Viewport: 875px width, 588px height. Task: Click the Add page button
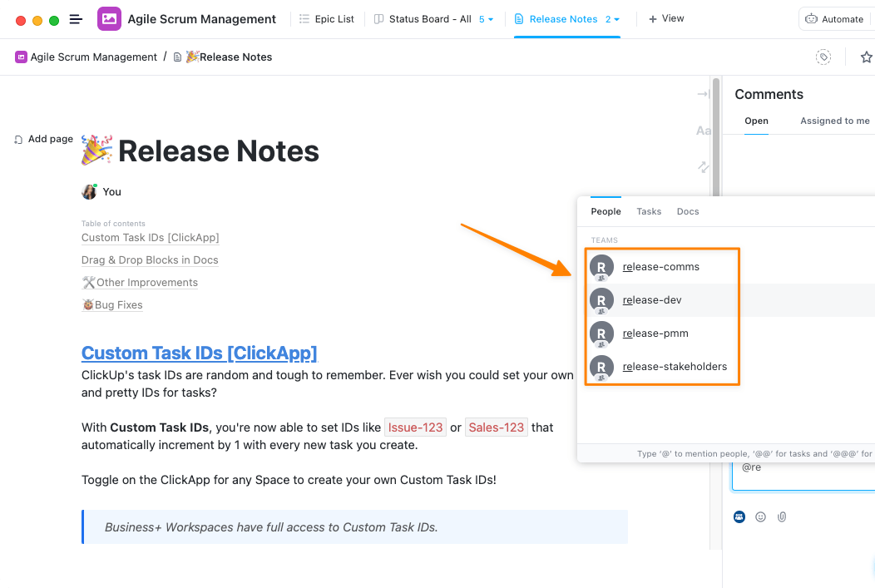coord(43,139)
